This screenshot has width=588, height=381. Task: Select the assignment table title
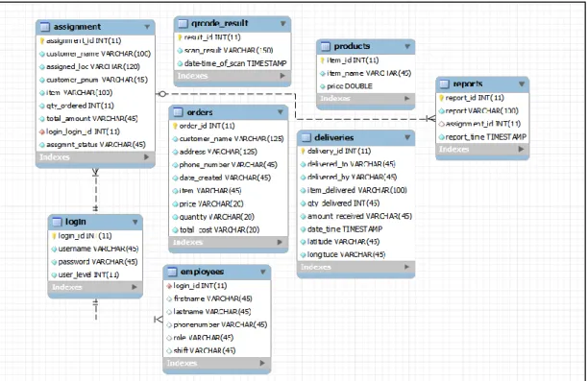(x=77, y=27)
